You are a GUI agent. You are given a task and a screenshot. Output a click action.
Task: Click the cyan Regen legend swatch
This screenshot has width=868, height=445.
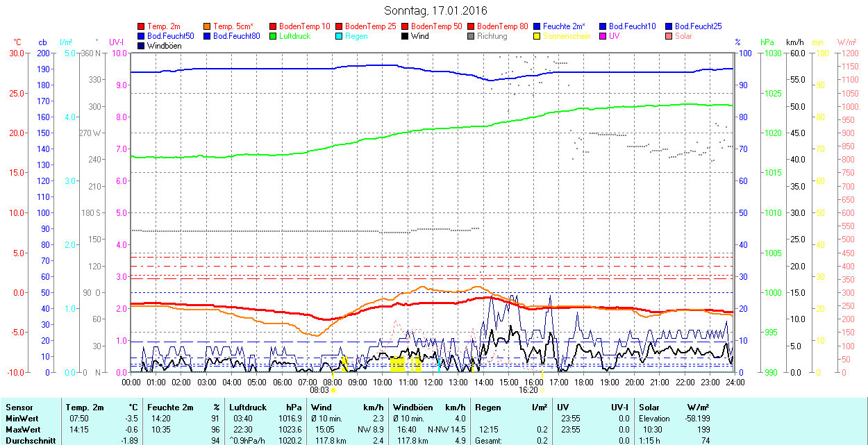pyautogui.click(x=340, y=36)
